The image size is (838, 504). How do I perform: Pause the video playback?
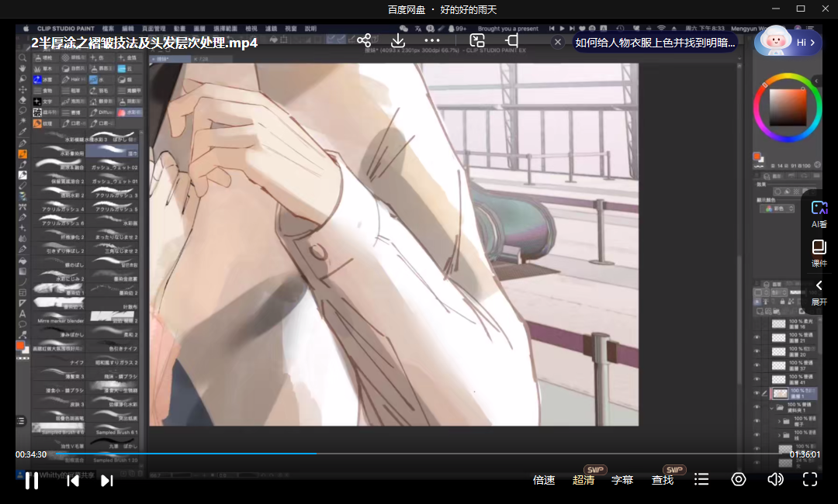click(x=32, y=481)
